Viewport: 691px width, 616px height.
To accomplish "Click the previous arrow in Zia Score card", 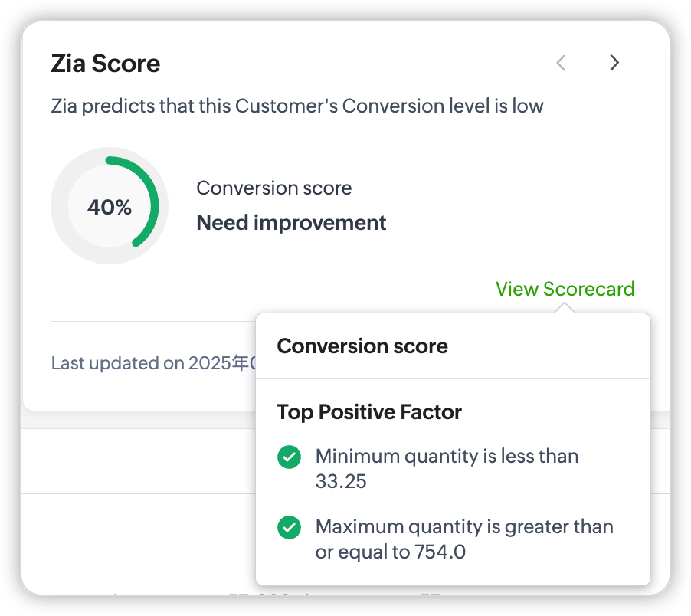I will coord(561,63).
